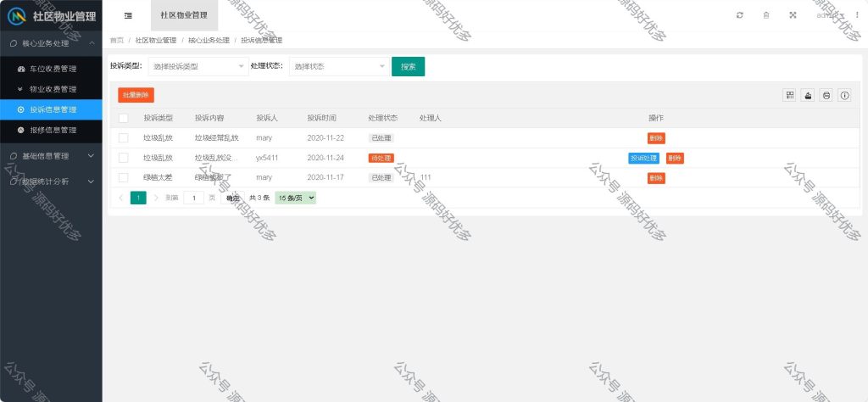Expand the 数据统计分析 menu group
Image resolution: width=868 pixels, height=402 pixels.
tap(51, 181)
